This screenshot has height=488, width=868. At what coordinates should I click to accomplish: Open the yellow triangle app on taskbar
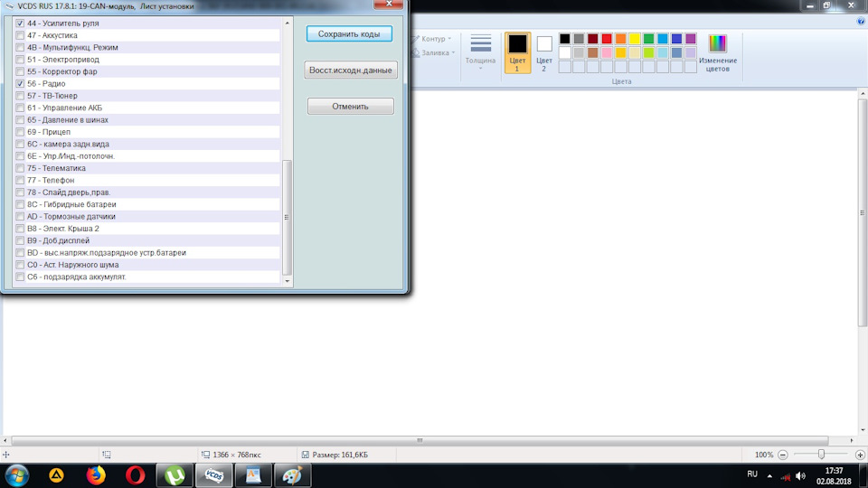(56, 475)
